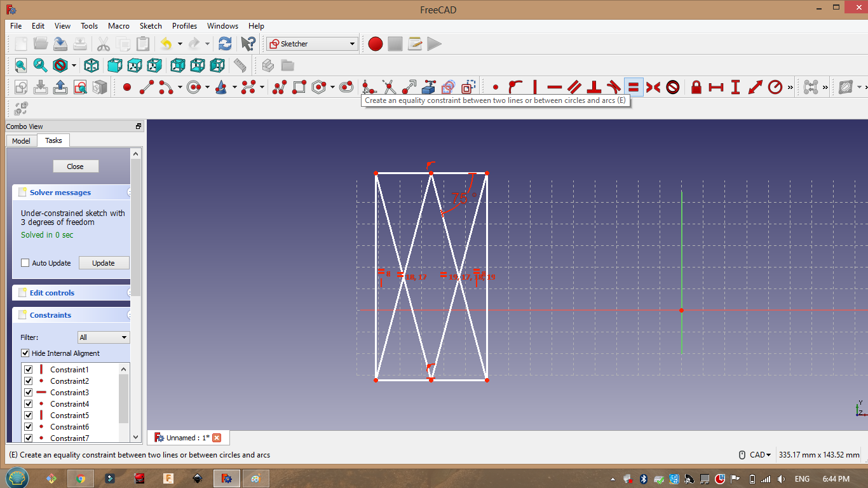868x488 pixels.
Task: Select the coincident point constraint tool
Action: coord(496,87)
